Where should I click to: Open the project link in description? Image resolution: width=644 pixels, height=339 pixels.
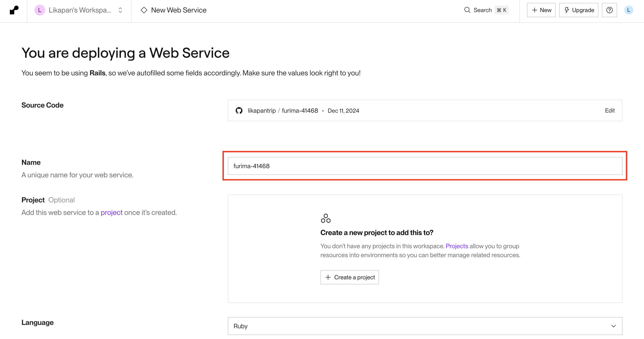[x=112, y=212]
